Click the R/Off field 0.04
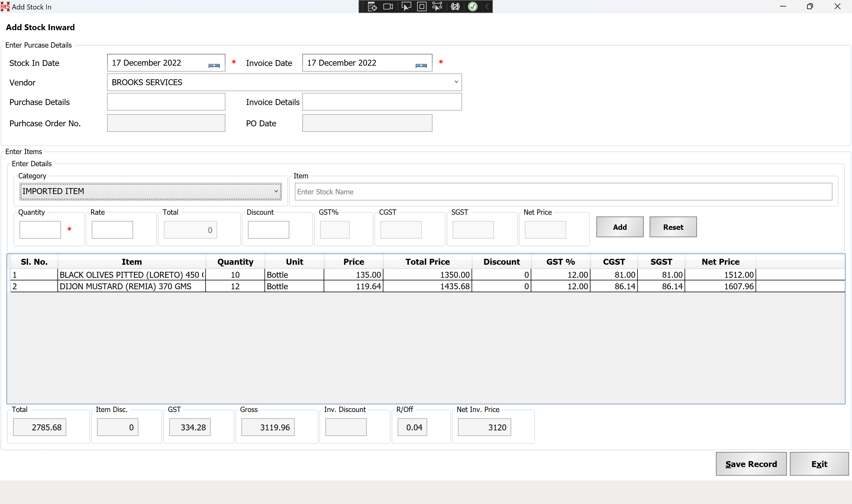 pos(412,427)
